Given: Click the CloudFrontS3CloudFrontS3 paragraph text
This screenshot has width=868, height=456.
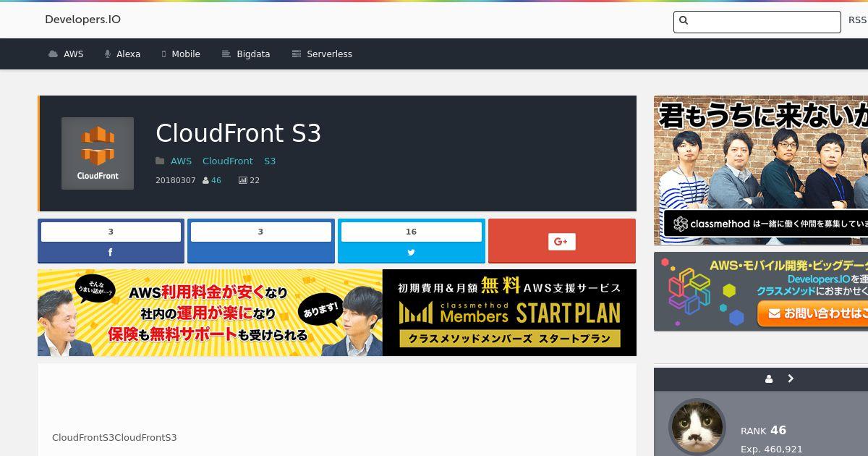Looking at the screenshot, I should coord(114,438).
